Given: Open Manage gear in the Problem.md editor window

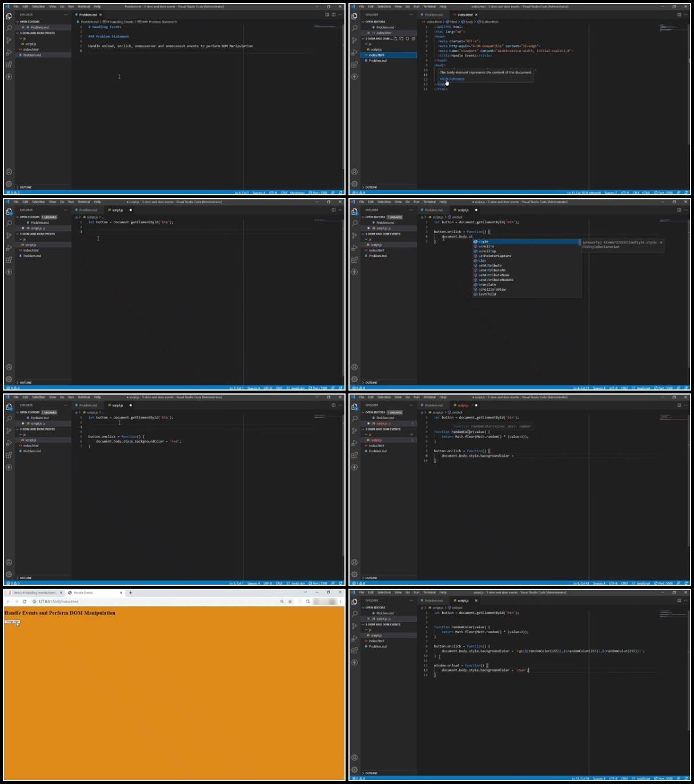Looking at the screenshot, I should [9, 184].
